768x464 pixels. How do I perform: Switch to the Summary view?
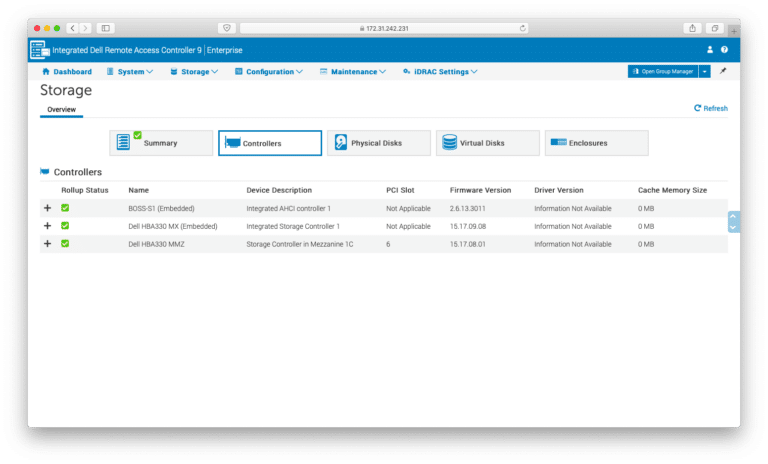pyautogui.click(x=161, y=143)
